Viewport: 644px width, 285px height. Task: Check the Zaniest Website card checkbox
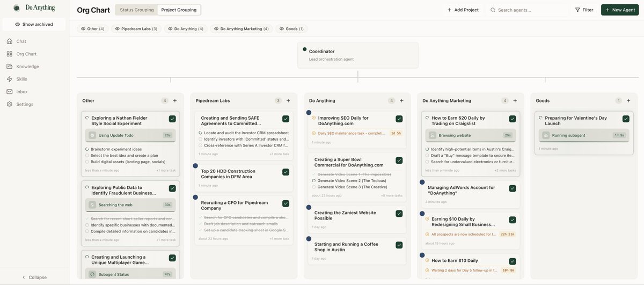point(399,213)
